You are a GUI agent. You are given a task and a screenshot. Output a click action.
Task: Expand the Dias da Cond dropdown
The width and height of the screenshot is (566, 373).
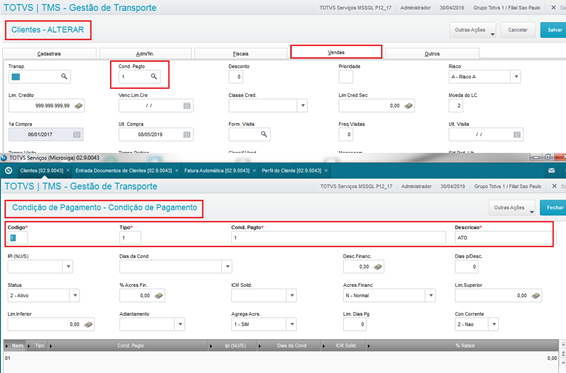coord(227,267)
